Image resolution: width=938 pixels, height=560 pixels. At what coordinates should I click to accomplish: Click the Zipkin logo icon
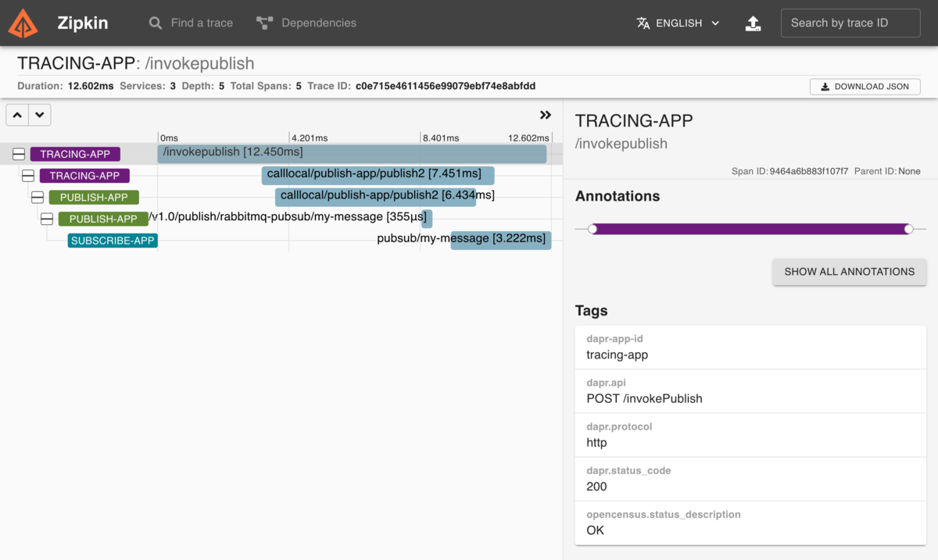pyautogui.click(x=23, y=23)
